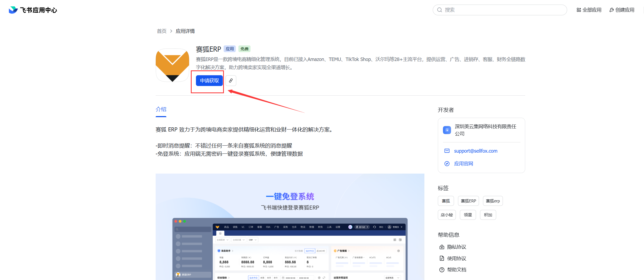
Task: Click the 应用 badge next to title
Action: point(230,49)
